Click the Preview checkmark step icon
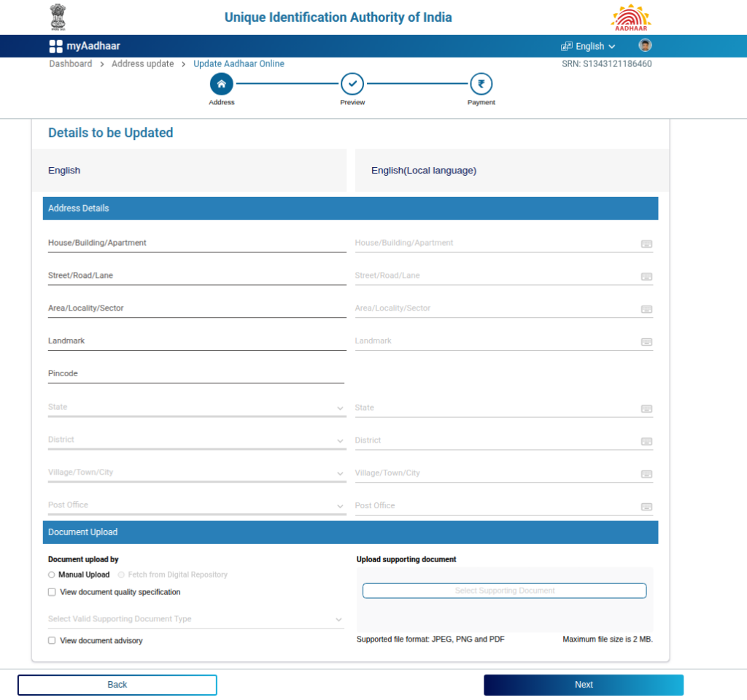Screen dimensions: 747x700 (352, 85)
